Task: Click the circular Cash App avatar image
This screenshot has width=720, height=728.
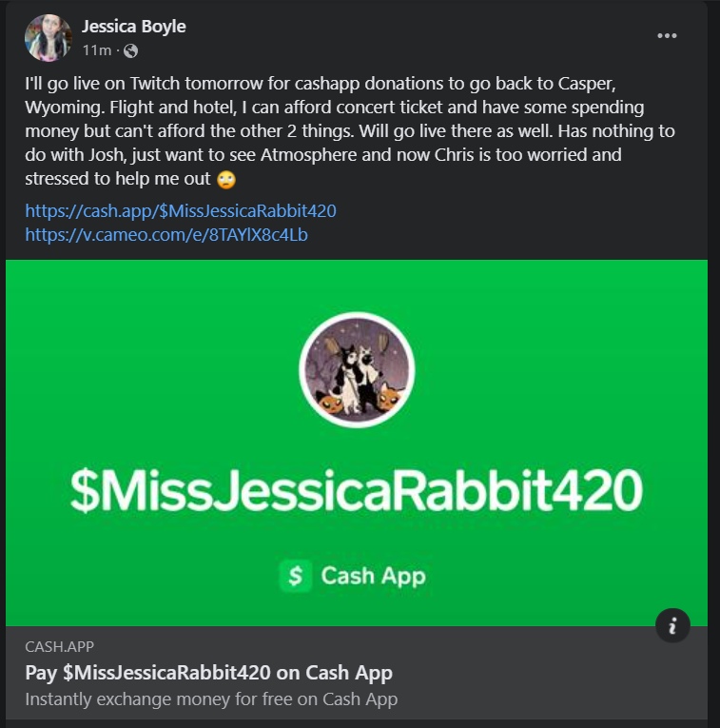Action: coord(357,370)
